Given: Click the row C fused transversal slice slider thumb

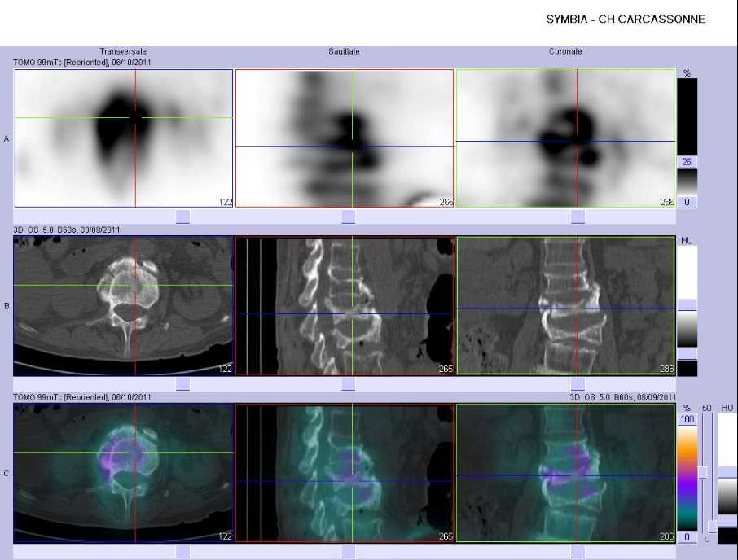Looking at the screenshot, I should [x=182, y=552].
